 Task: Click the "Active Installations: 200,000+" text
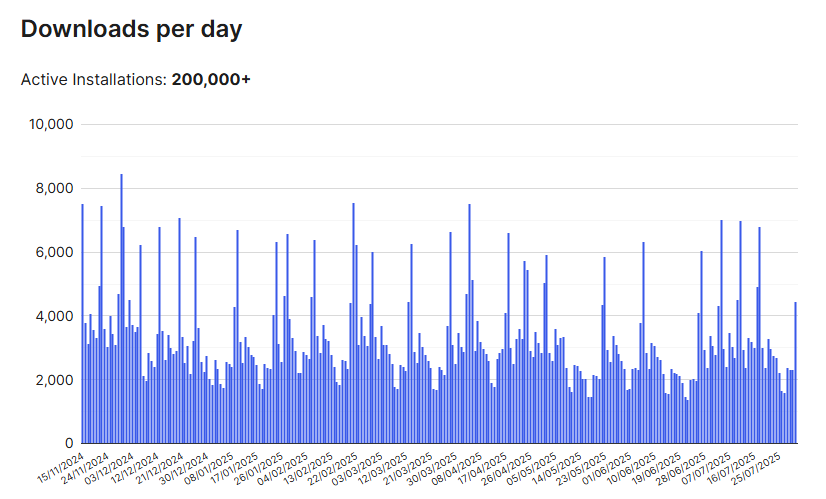click(135, 79)
